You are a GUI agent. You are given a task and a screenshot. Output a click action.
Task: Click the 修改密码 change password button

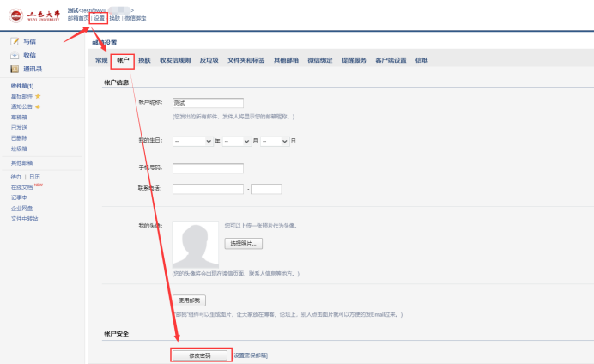(x=201, y=355)
